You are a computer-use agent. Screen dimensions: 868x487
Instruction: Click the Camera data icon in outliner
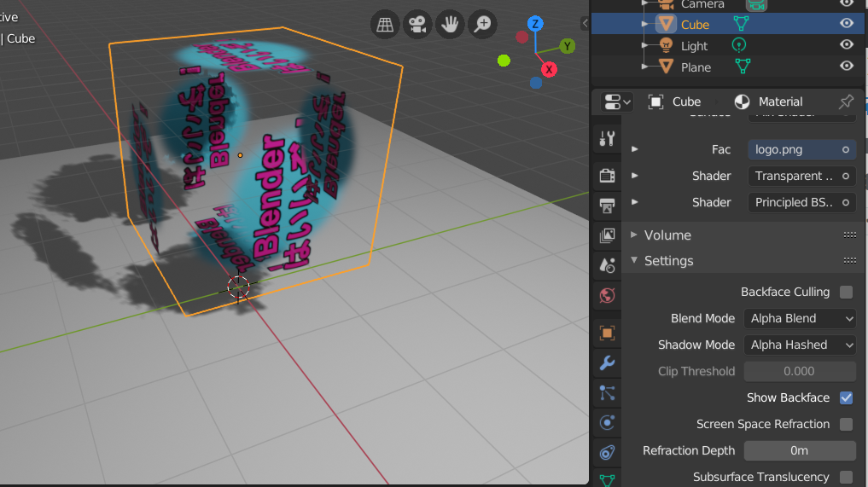pos(756,4)
